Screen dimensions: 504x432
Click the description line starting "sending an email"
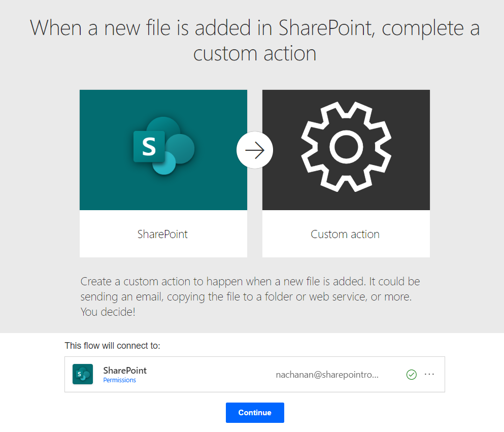point(246,296)
